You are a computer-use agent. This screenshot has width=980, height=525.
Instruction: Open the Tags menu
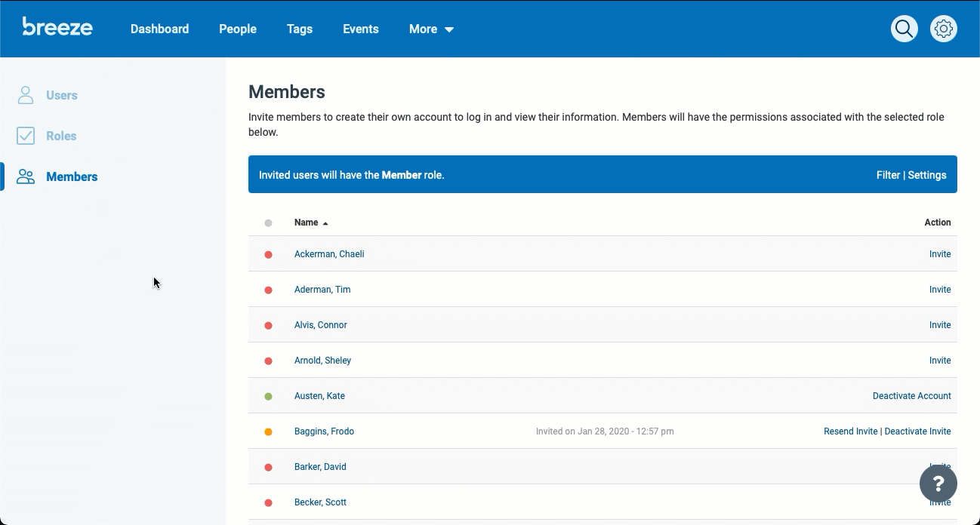[x=300, y=29]
